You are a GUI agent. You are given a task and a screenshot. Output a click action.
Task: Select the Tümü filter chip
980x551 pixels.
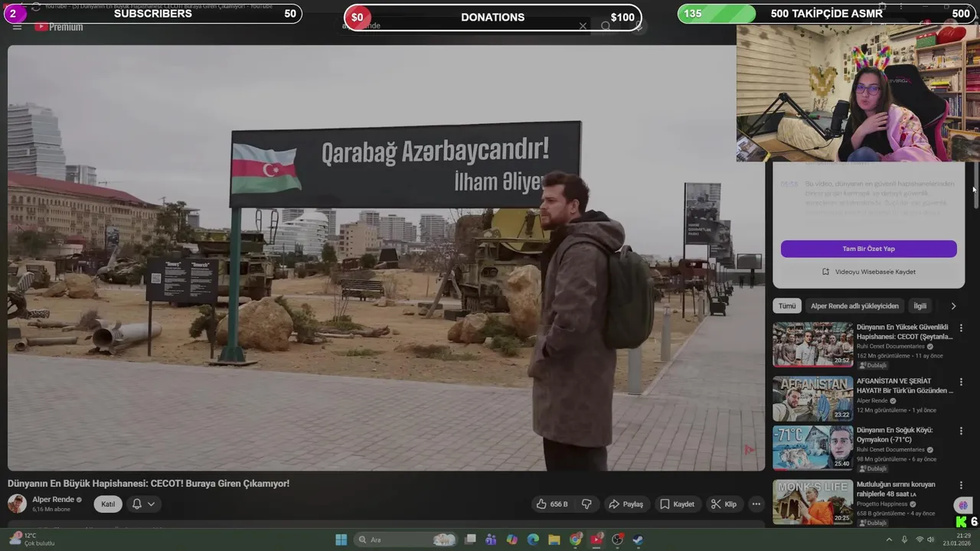click(787, 306)
